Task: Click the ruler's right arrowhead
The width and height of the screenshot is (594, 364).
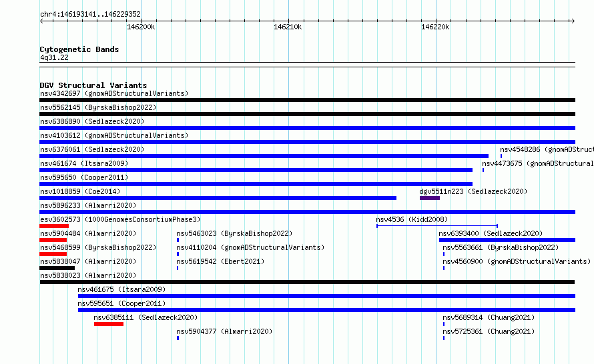Action: [x=573, y=21]
